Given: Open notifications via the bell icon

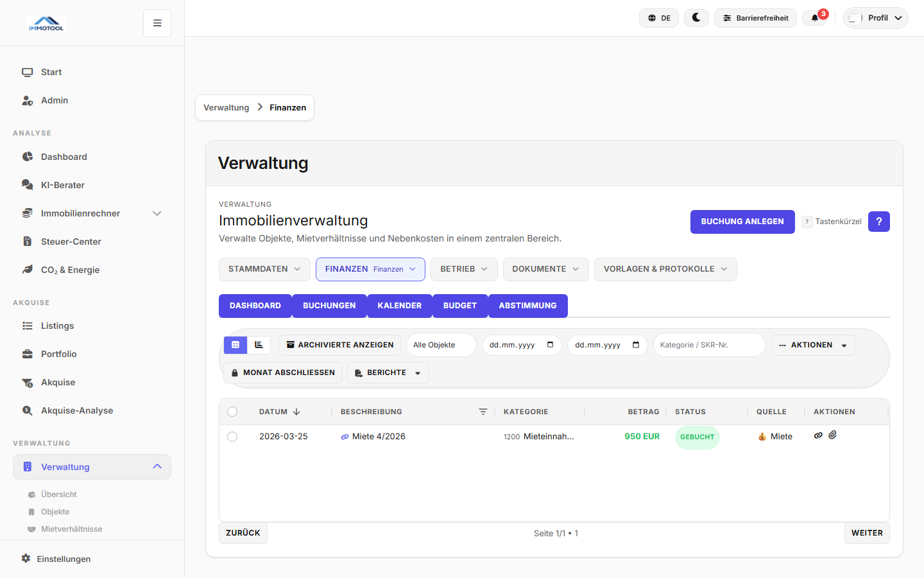Looking at the screenshot, I should click(x=815, y=18).
